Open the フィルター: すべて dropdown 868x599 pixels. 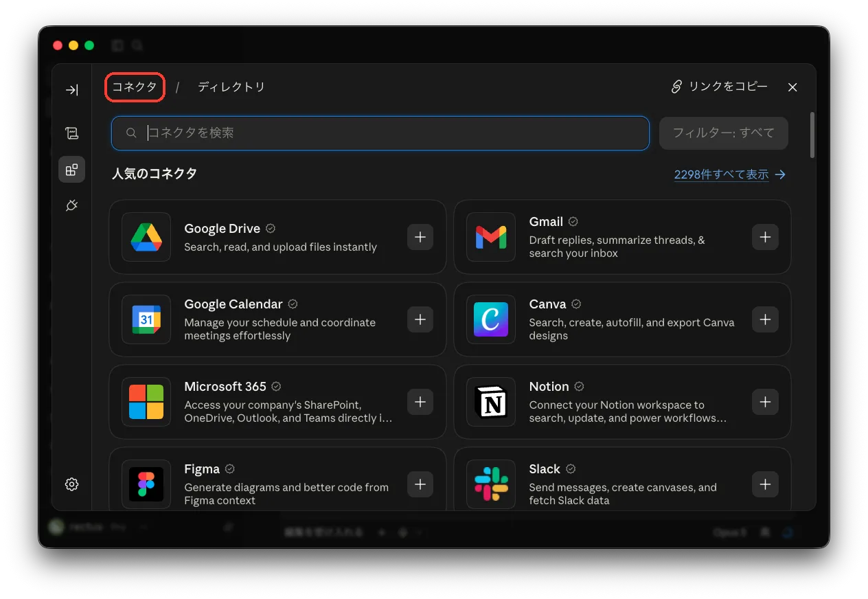(x=723, y=133)
